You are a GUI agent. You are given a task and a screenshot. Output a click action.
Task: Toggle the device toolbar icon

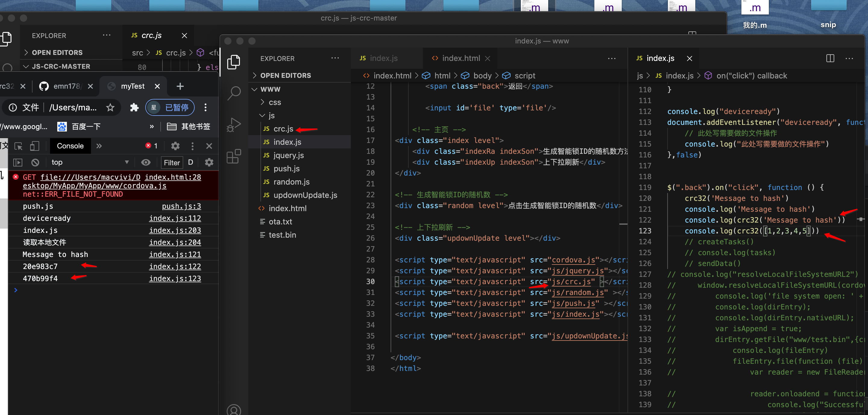pos(34,146)
